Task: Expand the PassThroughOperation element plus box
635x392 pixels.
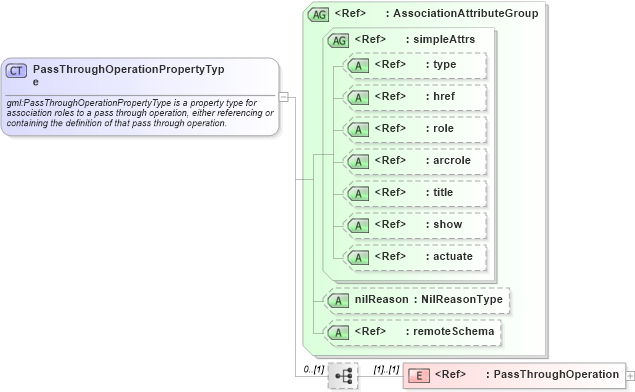Action: click(630, 376)
